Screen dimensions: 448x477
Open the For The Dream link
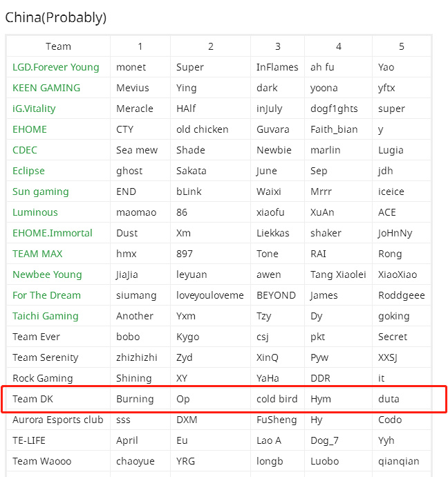pyautogui.click(x=46, y=295)
